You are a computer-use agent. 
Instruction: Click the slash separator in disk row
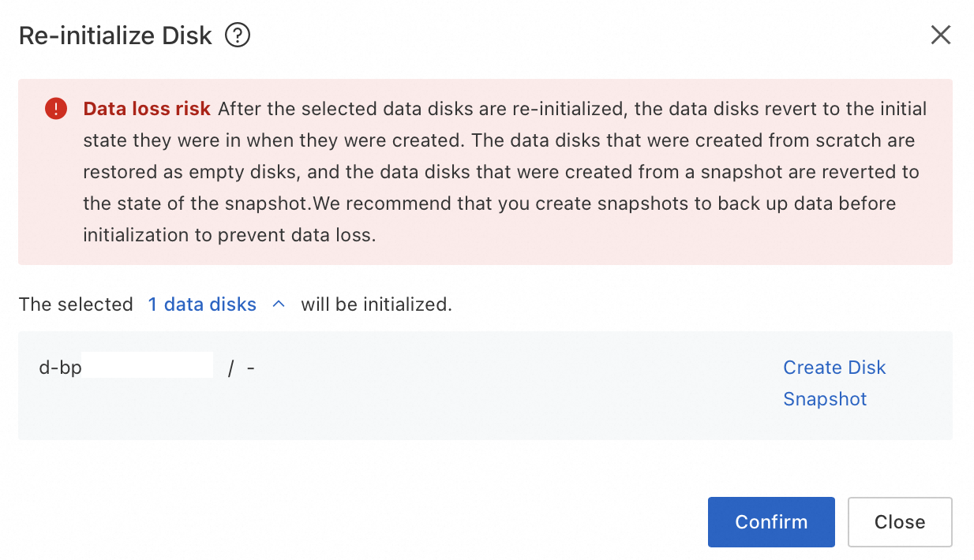(x=230, y=368)
